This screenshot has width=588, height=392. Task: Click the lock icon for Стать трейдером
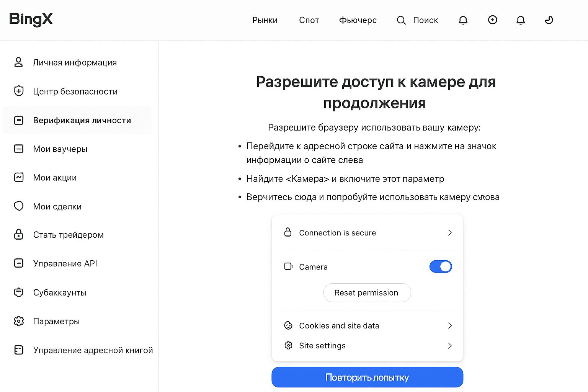[x=18, y=234]
